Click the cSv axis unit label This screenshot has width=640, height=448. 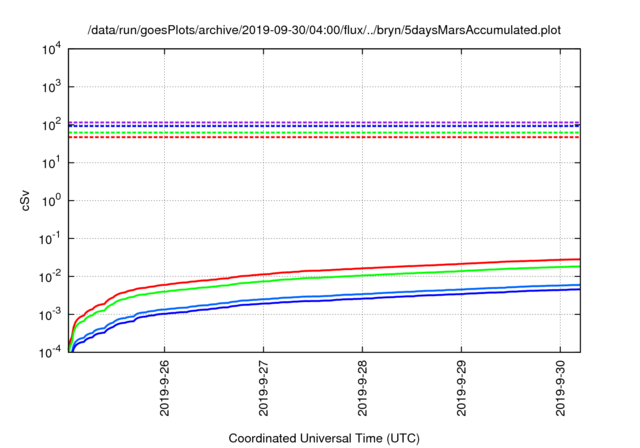point(25,200)
